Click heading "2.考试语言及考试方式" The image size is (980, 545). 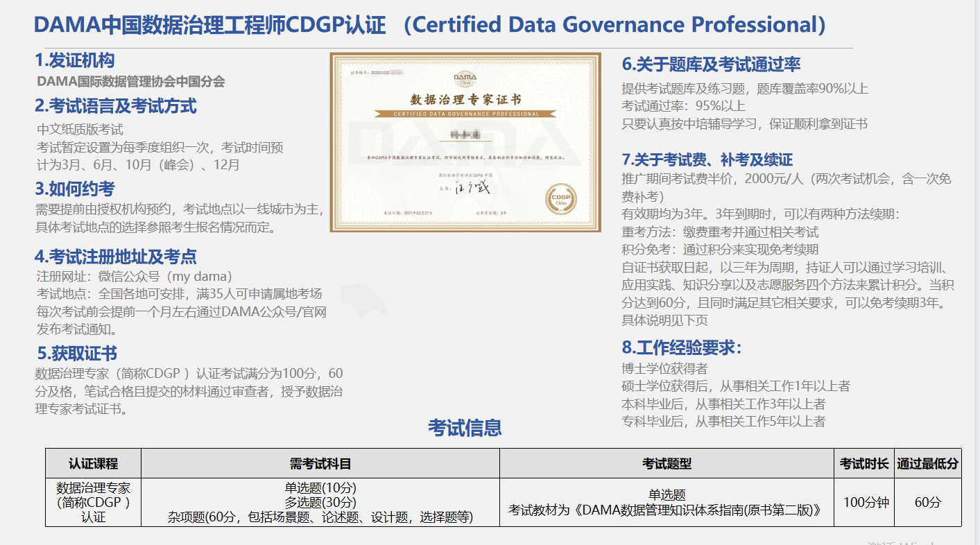(116, 106)
